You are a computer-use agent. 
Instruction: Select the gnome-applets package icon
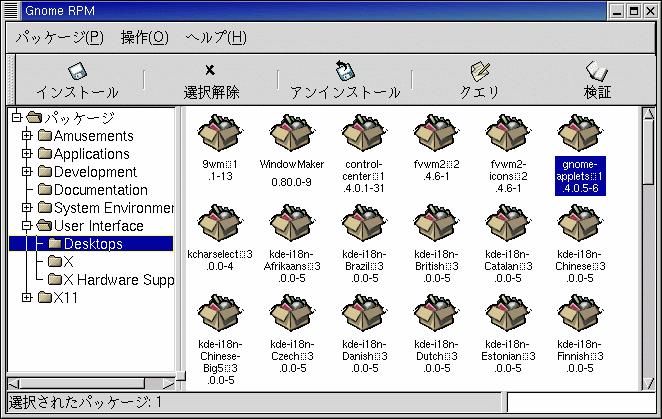580,133
